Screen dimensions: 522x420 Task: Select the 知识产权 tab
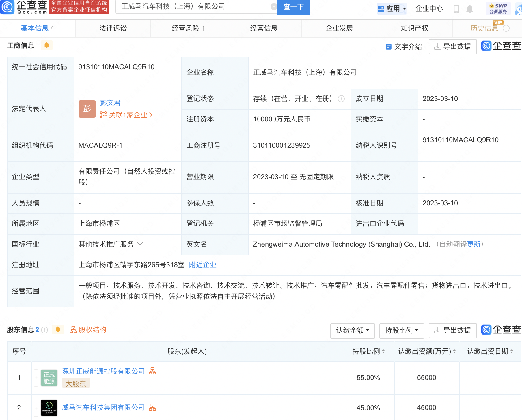[414, 28]
